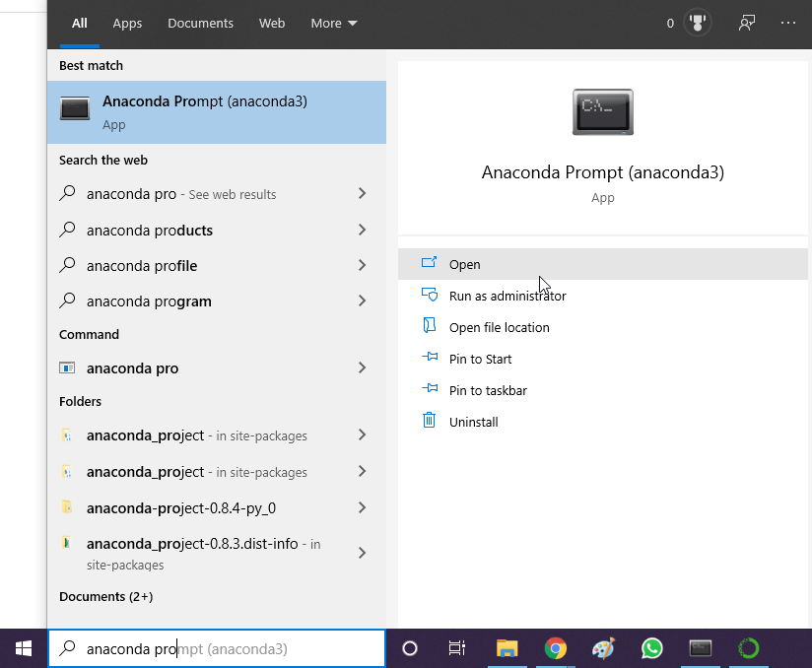Expand the anaconda pro web suggestion
The image size is (812, 668).
click(364, 194)
